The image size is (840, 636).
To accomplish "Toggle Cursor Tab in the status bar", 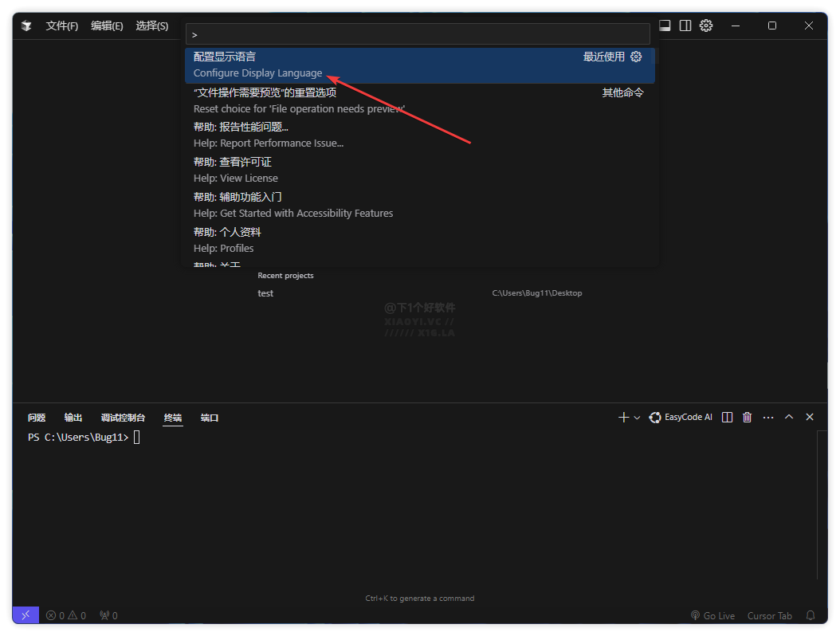I will click(x=769, y=615).
